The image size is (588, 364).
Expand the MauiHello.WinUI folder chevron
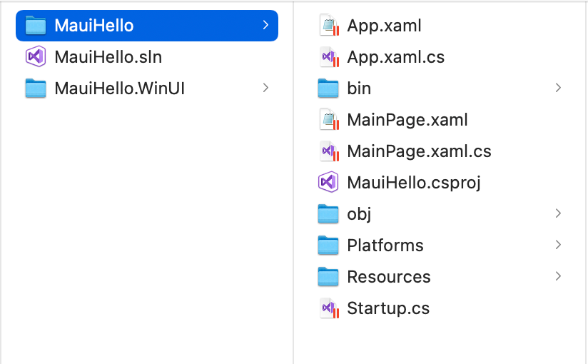click(x=265, y=88)
